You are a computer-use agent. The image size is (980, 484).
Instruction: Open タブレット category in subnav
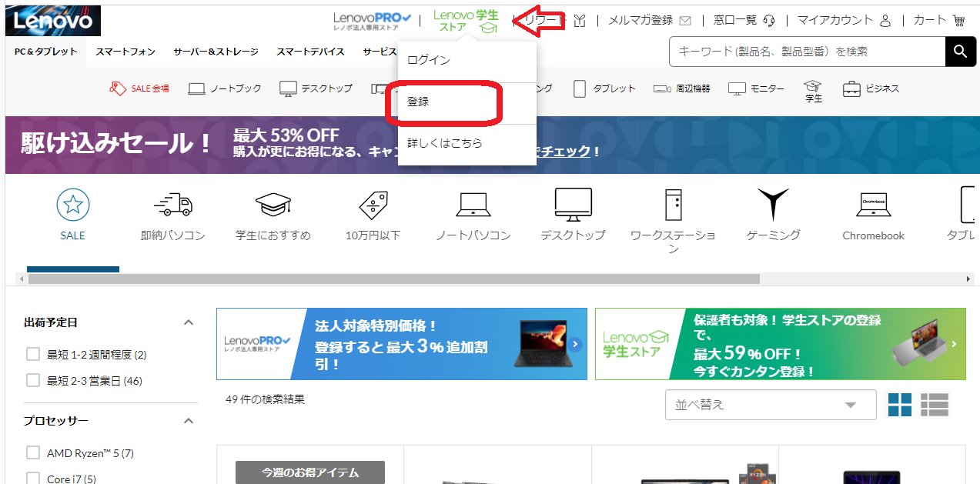pos(604,88)
